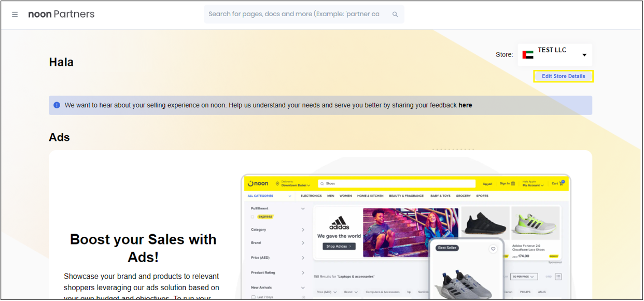Click 'Shop Adidas' button in preview
Image resolution: width=644 pixels, height=301 pixels.
(339, 246)
